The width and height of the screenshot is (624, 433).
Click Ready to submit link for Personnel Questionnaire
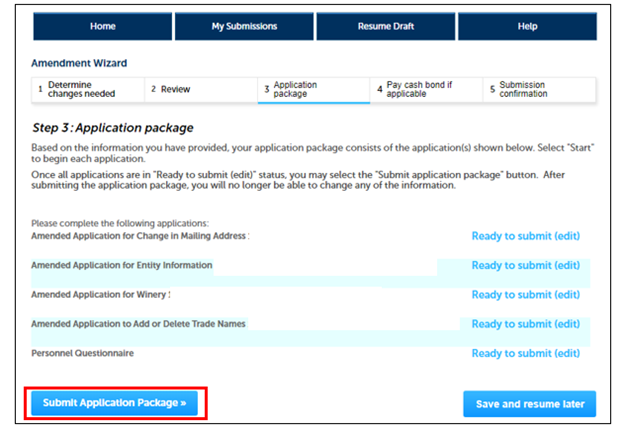pos(525,353)
